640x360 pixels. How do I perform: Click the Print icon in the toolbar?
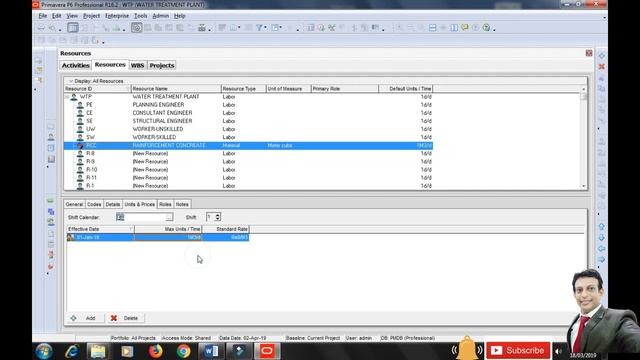(42, 28)
